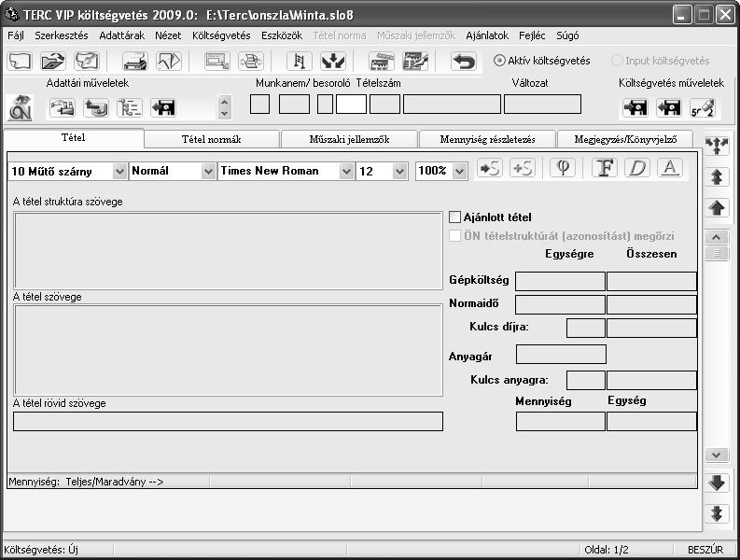Tick the Ajánlott tétel checkbox

coord(455,217)
